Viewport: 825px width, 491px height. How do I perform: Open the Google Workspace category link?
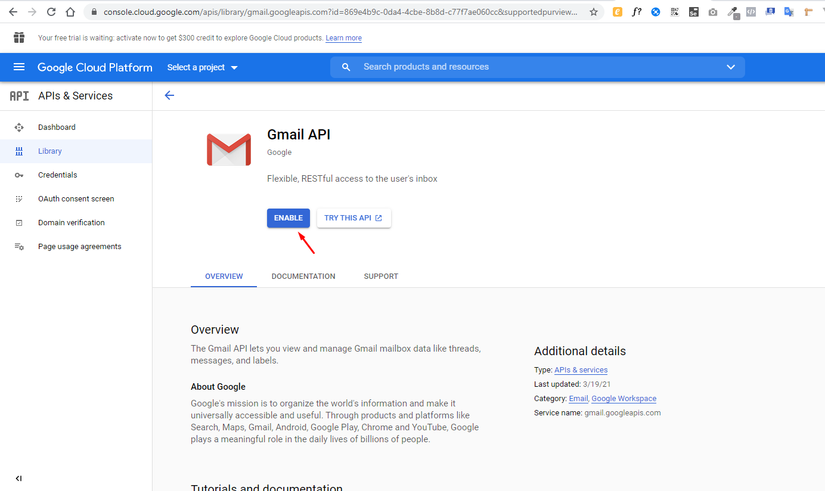point(624,398)
